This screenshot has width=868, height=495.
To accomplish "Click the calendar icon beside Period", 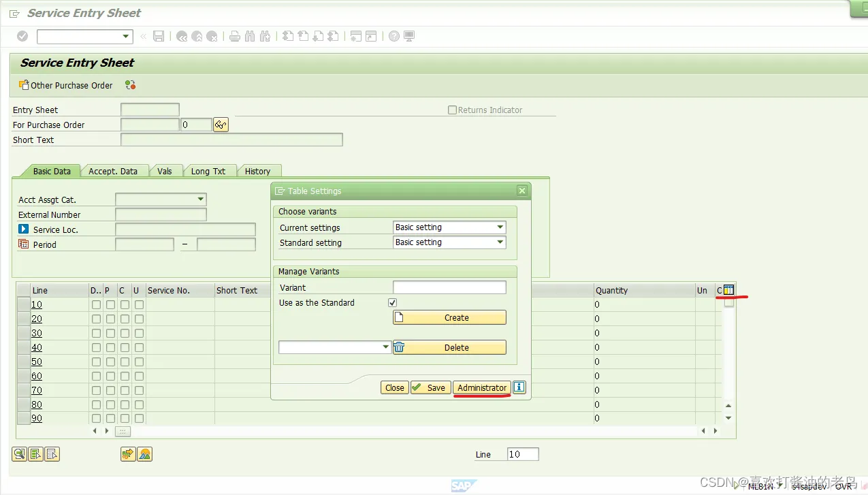I will (24, 244).
